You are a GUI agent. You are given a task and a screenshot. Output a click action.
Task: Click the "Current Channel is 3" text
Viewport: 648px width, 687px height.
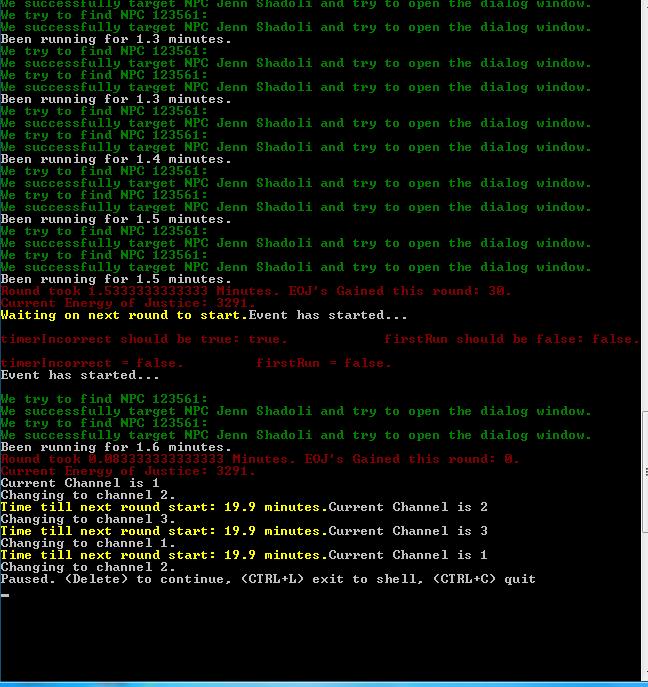point(408,531)
